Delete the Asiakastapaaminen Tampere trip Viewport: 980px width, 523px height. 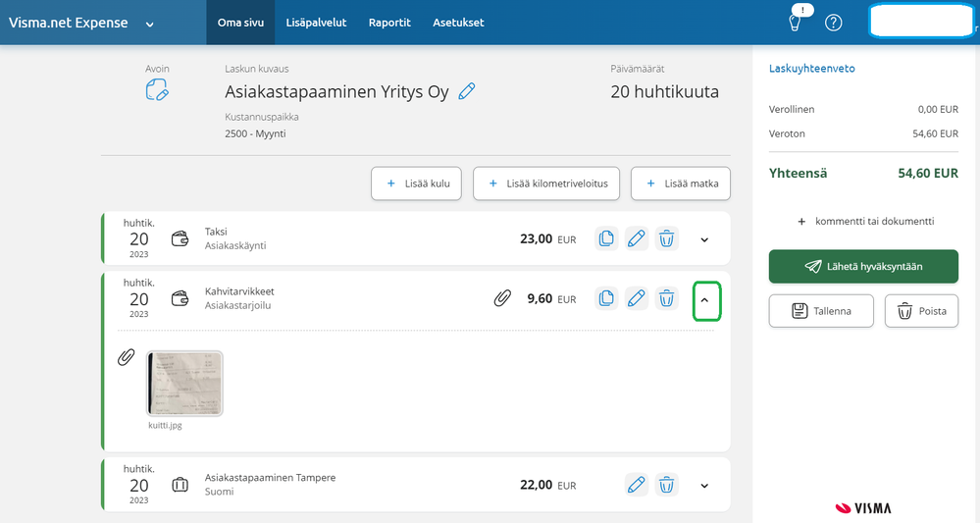[x=666, y=485]
